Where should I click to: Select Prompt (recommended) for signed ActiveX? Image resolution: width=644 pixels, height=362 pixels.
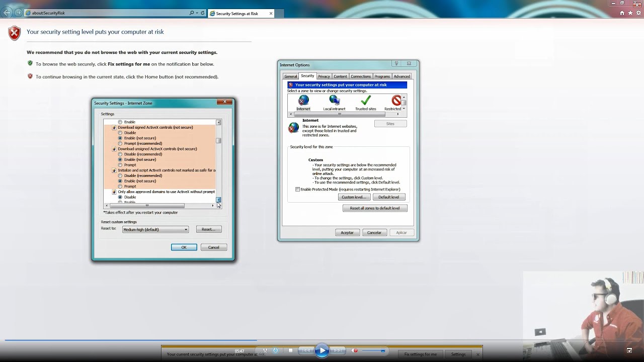point(120,143)
